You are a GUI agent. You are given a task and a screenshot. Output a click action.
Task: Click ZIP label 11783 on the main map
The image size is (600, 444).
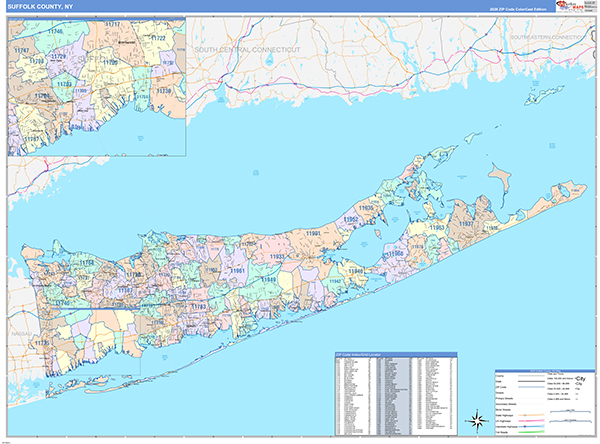[x=199, y=307]
